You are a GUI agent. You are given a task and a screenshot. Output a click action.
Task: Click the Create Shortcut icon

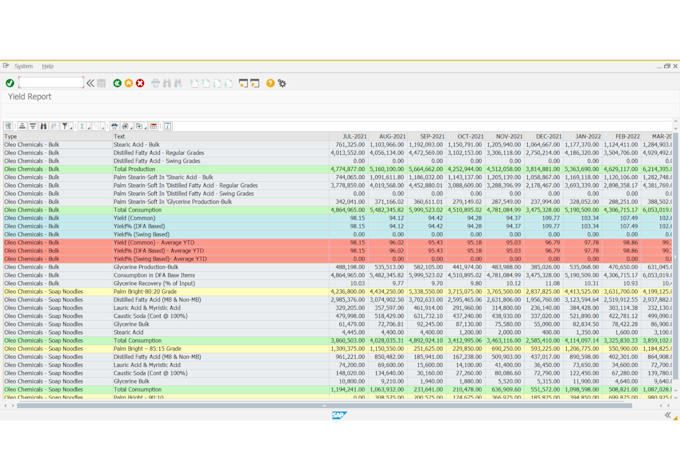click(255, 83)
